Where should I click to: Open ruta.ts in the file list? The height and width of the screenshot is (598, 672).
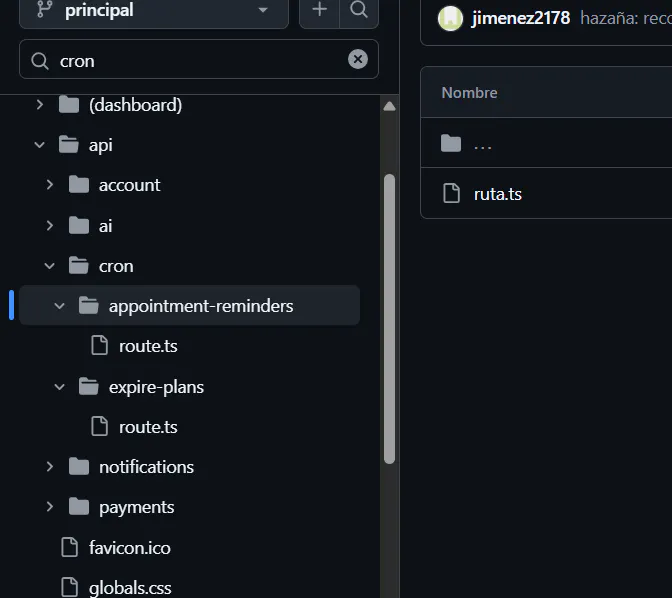click(x=498, y=194)
